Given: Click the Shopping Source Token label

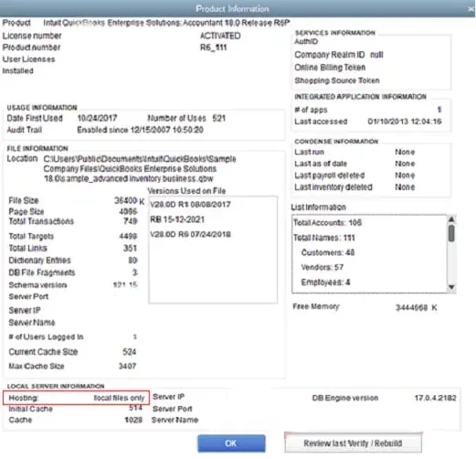Looking at the screenshot, I should click(337, 80).
